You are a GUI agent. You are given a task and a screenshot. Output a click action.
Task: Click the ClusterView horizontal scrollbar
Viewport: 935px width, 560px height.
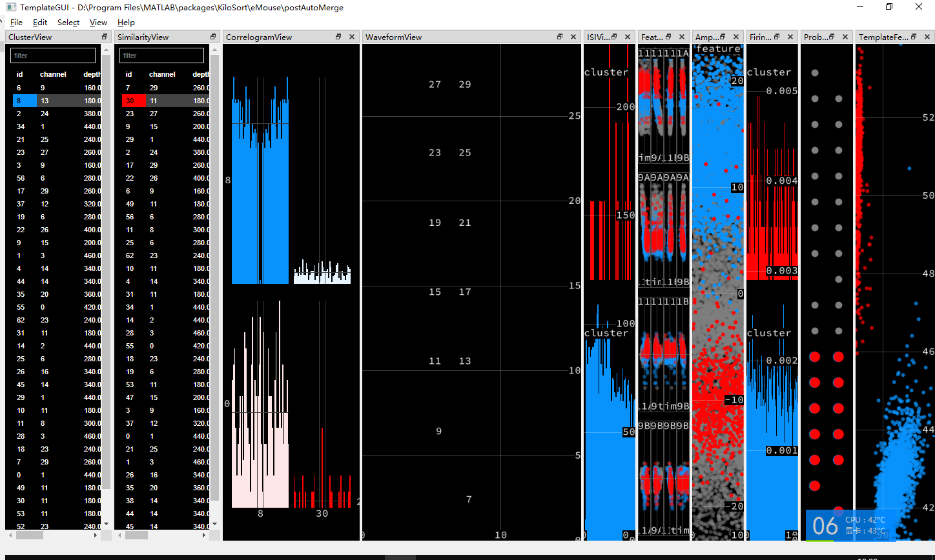29,535
